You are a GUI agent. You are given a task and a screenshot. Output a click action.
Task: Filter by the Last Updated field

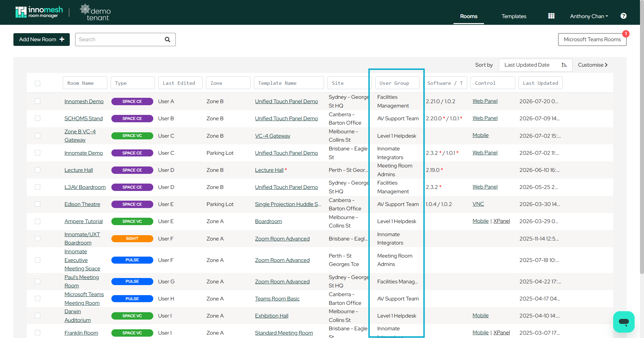pos(541,83)
